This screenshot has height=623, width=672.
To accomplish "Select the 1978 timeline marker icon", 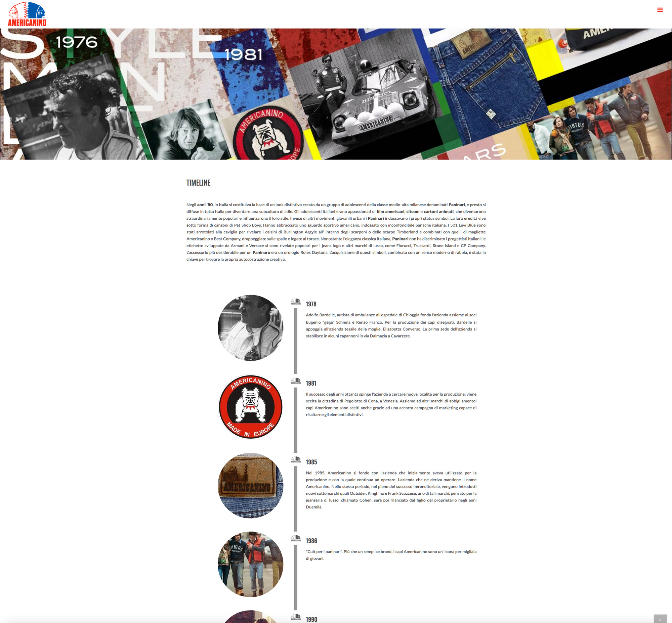I will point(296,302).
